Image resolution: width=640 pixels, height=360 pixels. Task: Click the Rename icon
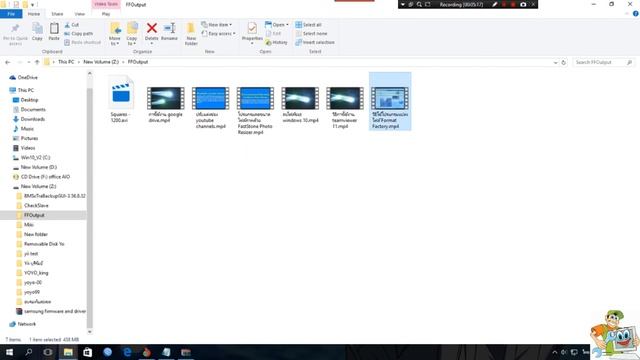point(169,31)
